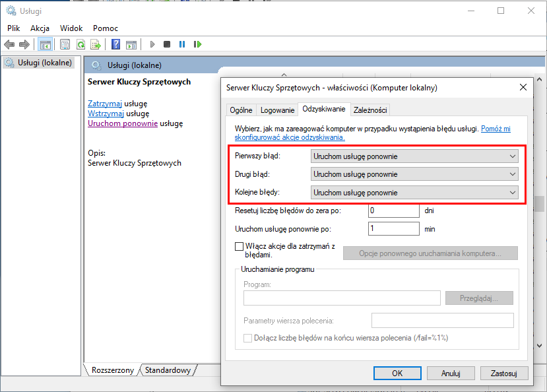Open the Pomoc menu
547x392 pixels.
click(106, 28)
